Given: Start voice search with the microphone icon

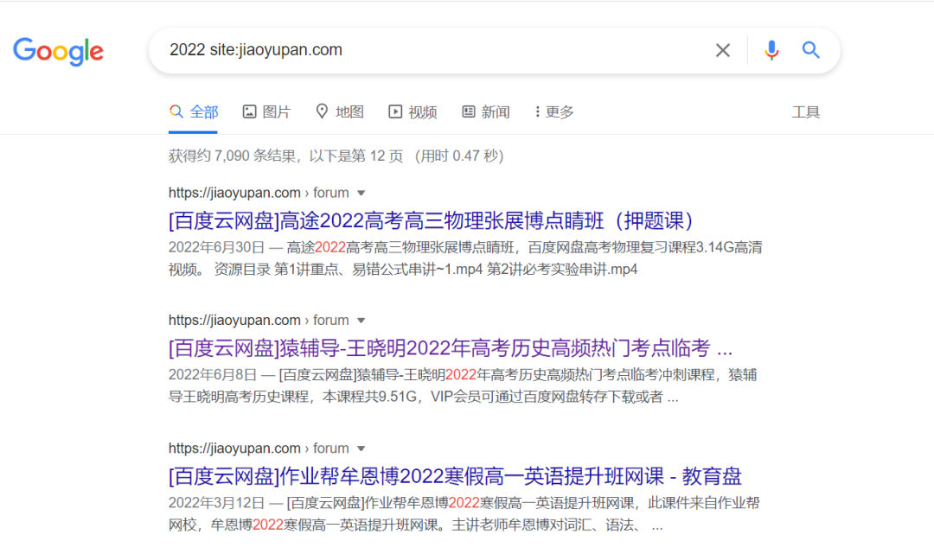Looking at the screenshot, I should click(771, 51).
